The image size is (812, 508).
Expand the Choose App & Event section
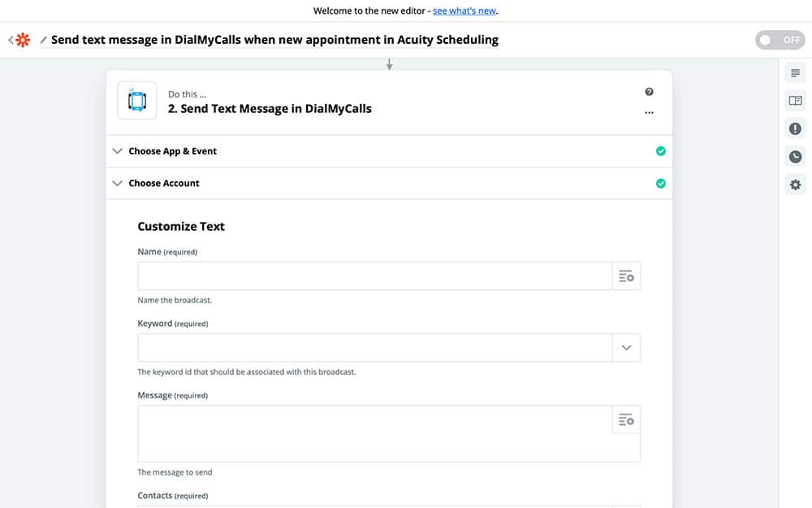click(x=172, y=151)
